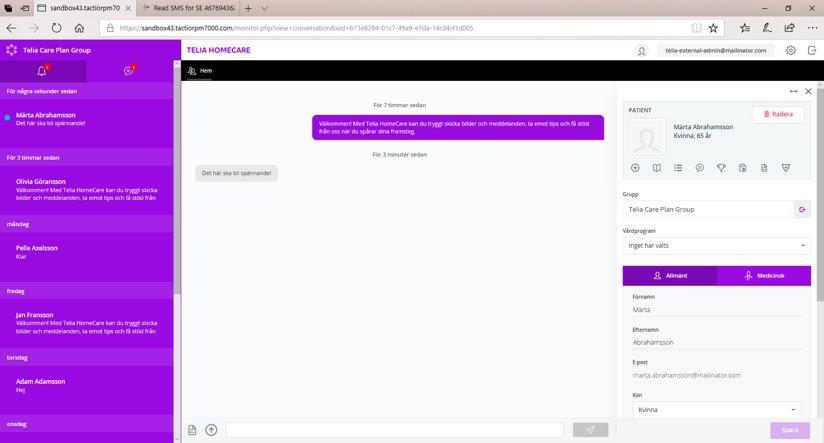Open the Vårdprogram dropdown
The width and height of the screenshot is (824, 443).
pyautogui.click(x=716, y=245)
